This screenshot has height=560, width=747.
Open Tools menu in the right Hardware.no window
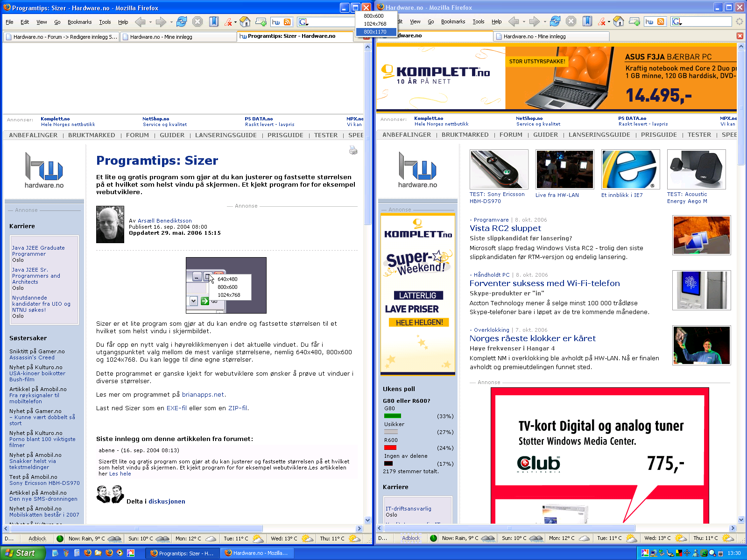tap(478, 21)
